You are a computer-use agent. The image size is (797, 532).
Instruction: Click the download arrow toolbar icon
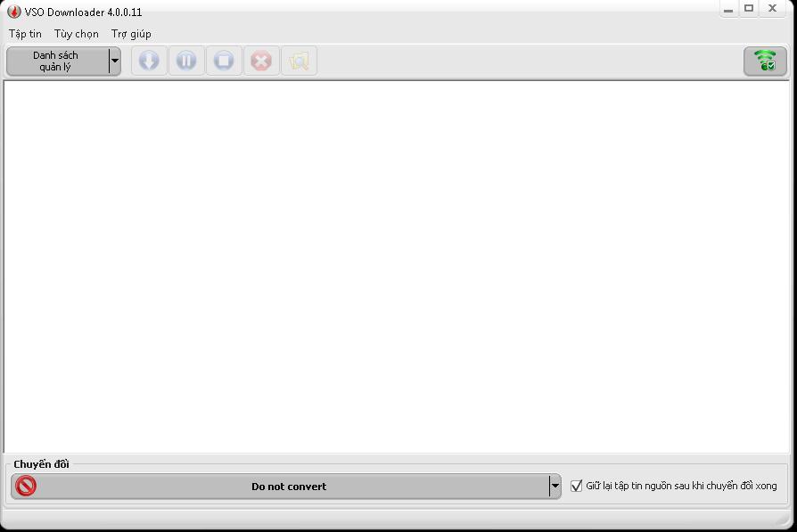click(149, 61)
